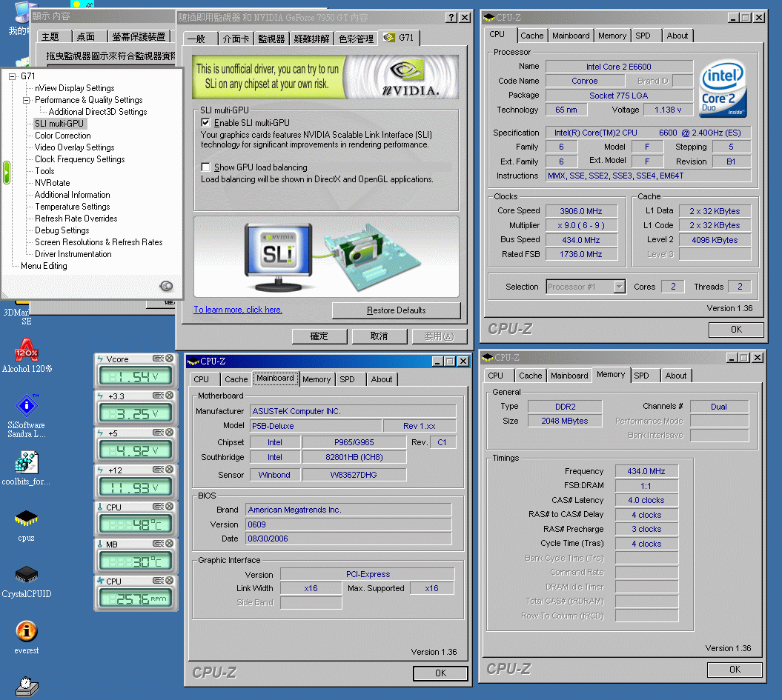This screenshot has height=700, width=782.
Task: Click the settings icon on the +5 monitor
Action: (158, 433)
